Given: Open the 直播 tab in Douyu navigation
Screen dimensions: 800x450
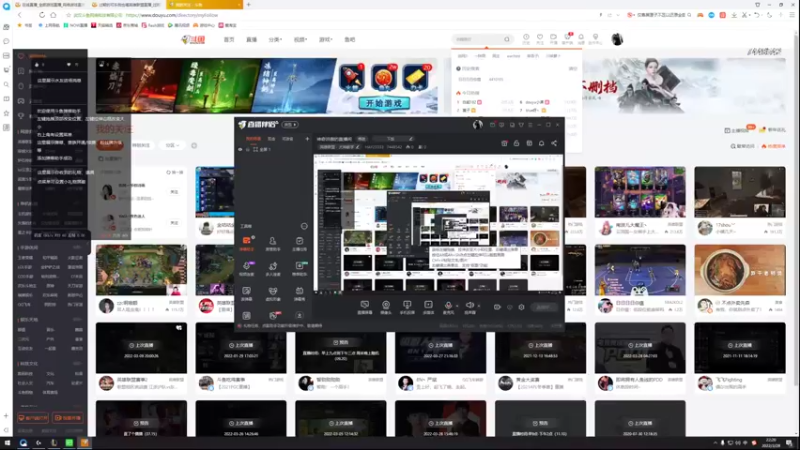Looking at the screenshot, I should click(252, 39).
